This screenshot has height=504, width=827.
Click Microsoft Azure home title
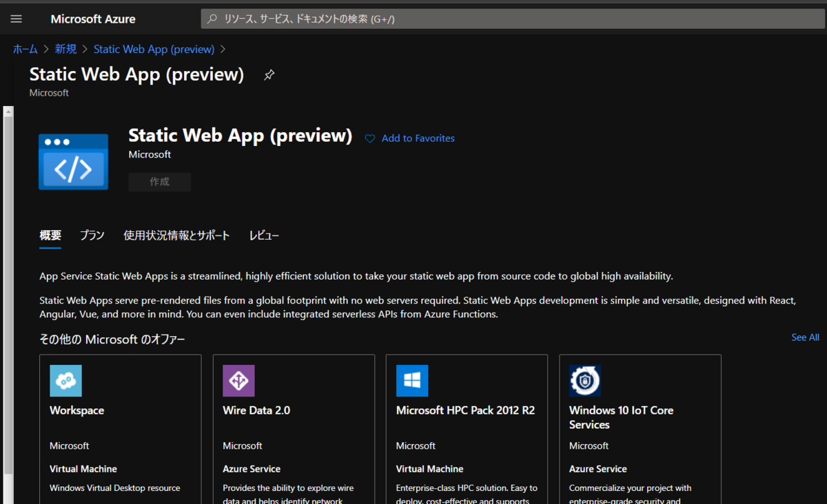click(93, 19)
